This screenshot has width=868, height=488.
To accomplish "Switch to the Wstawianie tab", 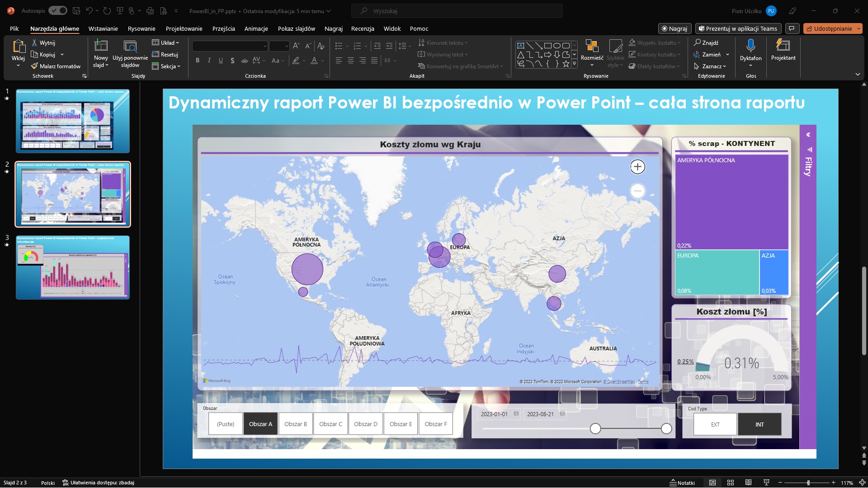I will (103, 28).
